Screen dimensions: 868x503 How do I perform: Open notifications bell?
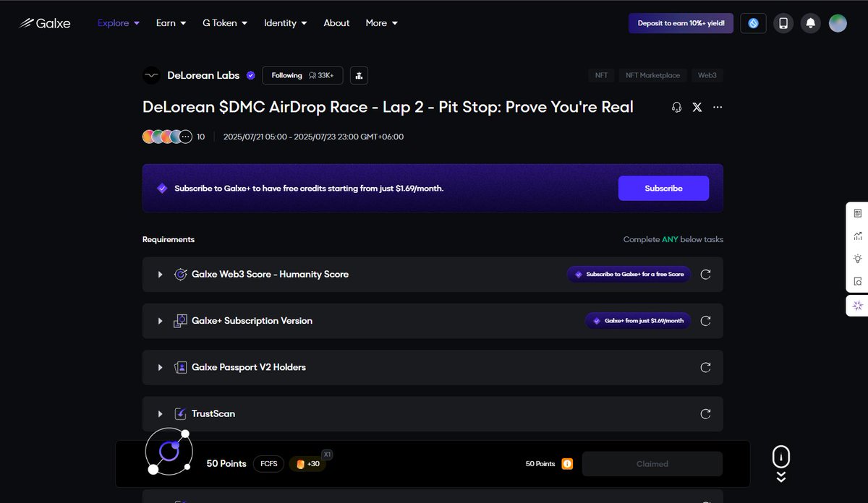point(811,23)
